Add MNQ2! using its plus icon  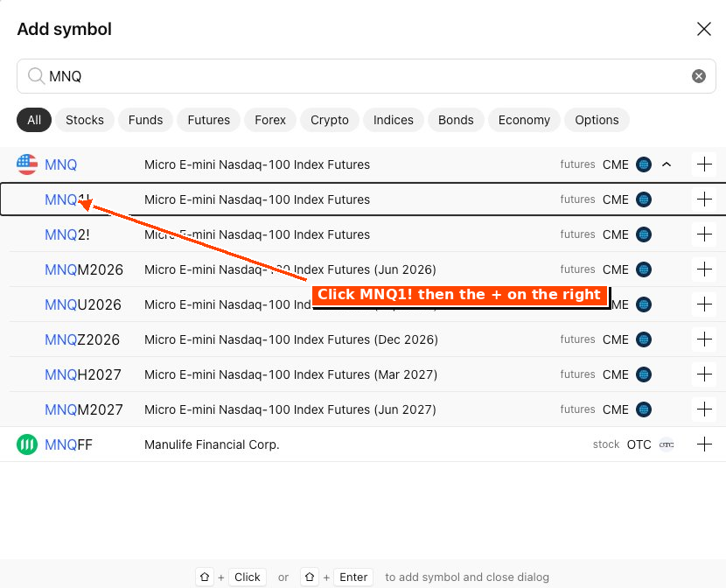click(x=704, y=234)
